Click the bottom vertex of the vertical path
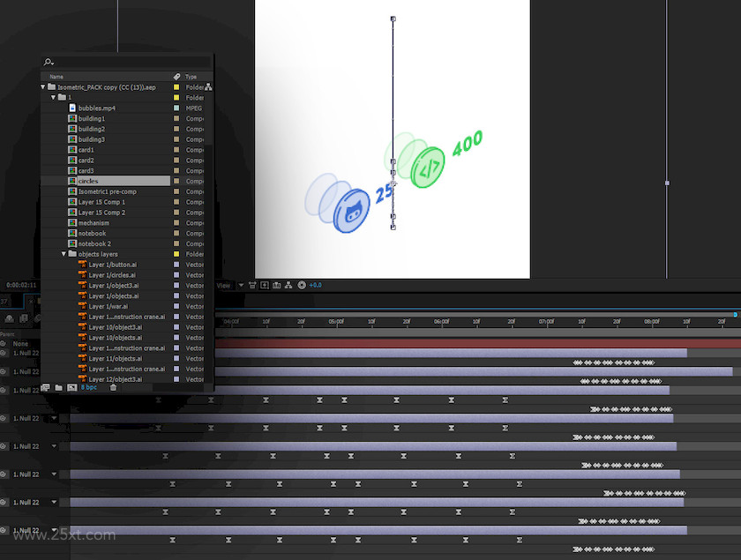 [393, 228]
